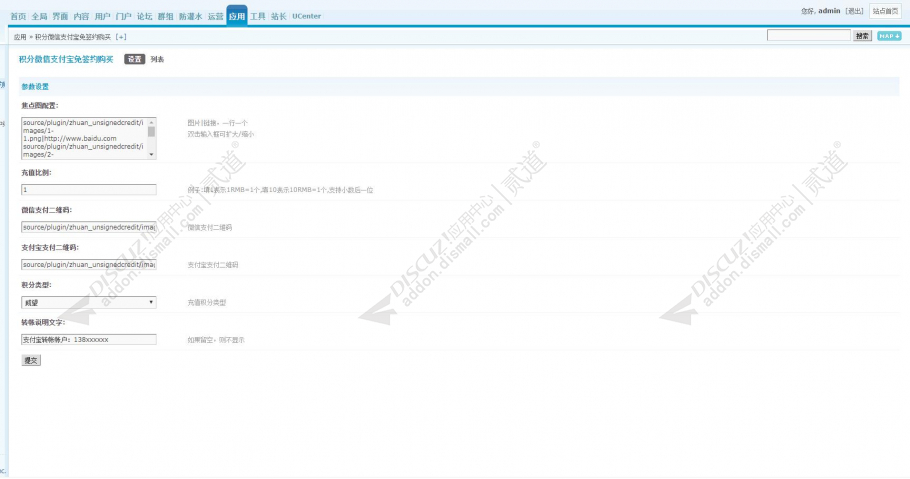This screenshot has height=479, width=910.
Task: Switch to the 用户 menu
Action: (102, 16)
